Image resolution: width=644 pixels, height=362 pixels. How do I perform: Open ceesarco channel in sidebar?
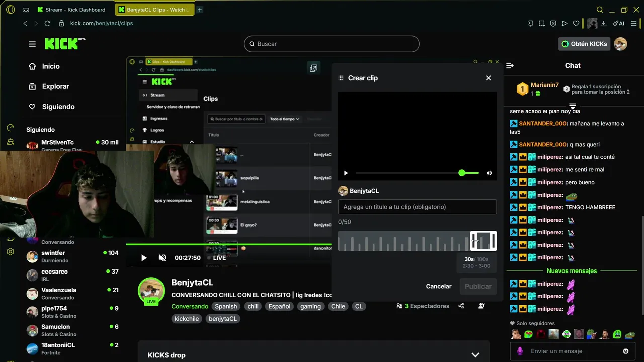pos(72,275)
